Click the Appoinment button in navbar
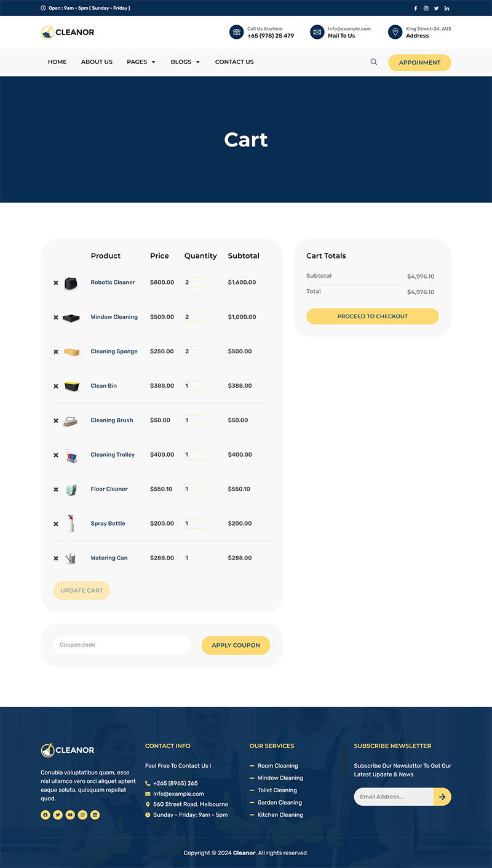 419,63
